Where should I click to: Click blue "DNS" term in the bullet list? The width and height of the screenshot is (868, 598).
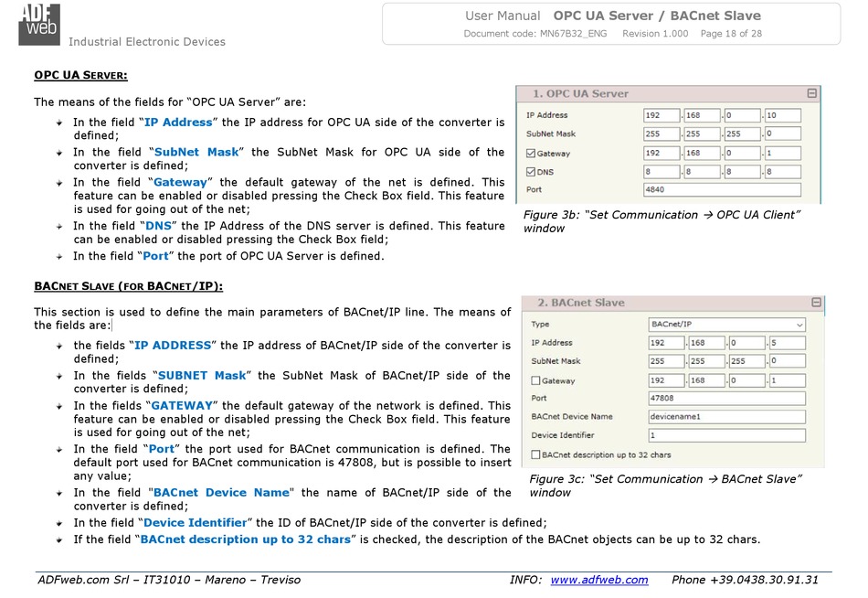coord(158,226)
